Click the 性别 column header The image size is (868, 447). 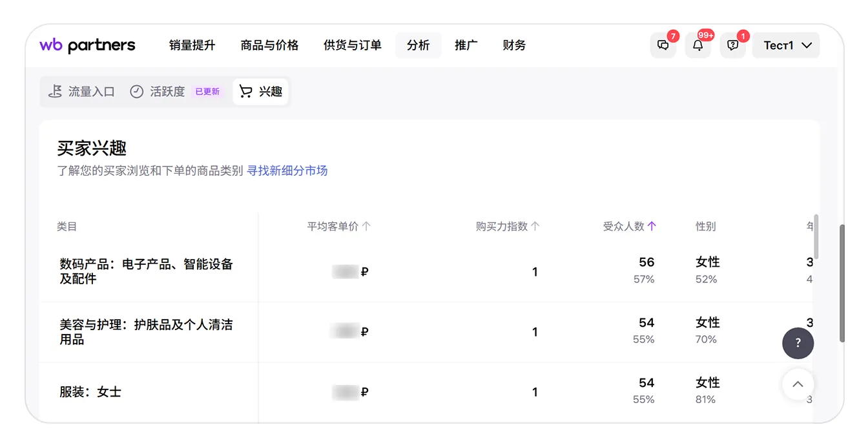point(706,226)
